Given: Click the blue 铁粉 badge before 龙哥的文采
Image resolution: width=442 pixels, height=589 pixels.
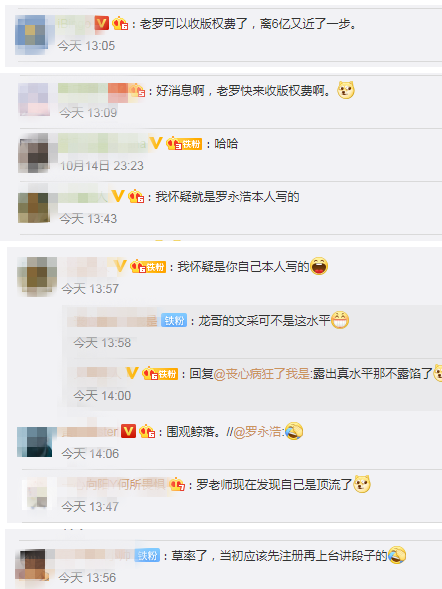Looking at the screenshot, I should 174,320.
